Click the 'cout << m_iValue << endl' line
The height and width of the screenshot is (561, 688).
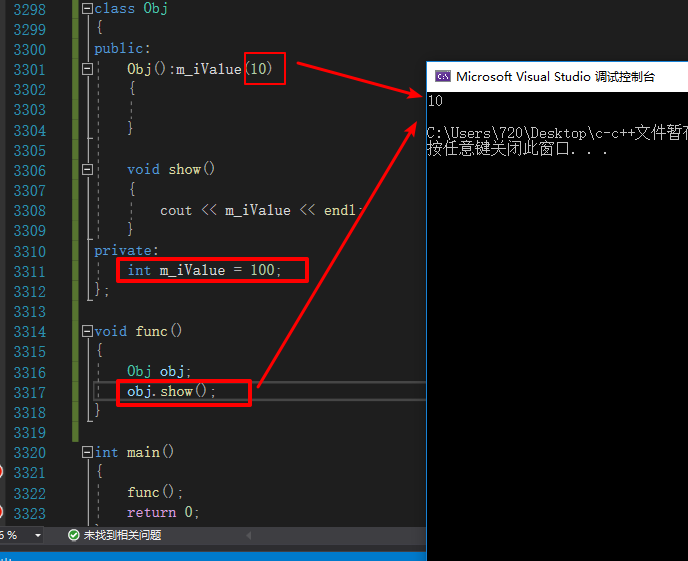point(262,211)
